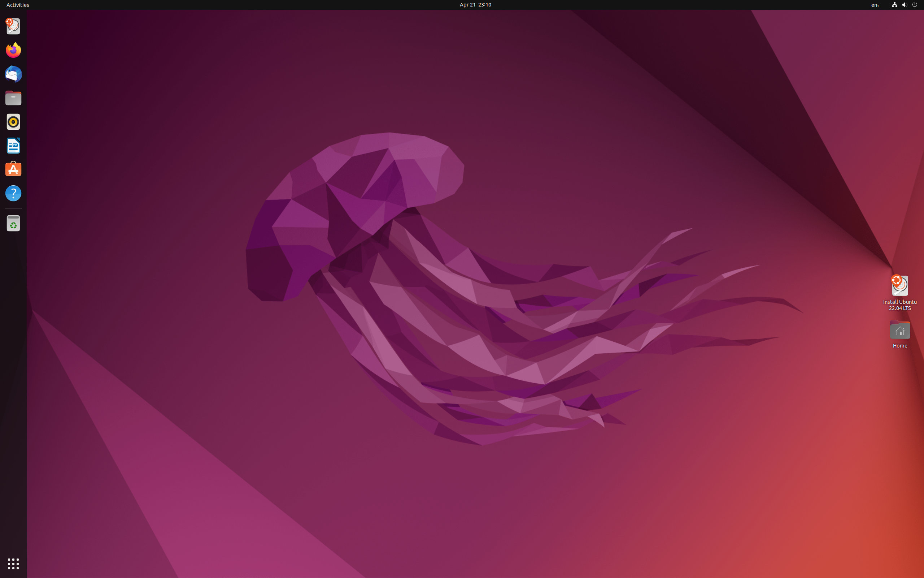
Task: Select the Home folder desktop icon
Action: pyautogui.click(x=899, y=334)
